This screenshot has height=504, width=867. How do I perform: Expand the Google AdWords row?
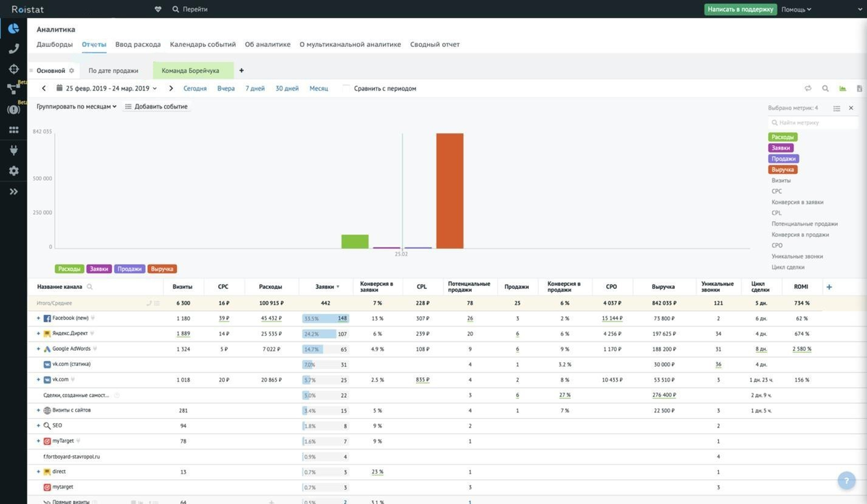(38, 349)
